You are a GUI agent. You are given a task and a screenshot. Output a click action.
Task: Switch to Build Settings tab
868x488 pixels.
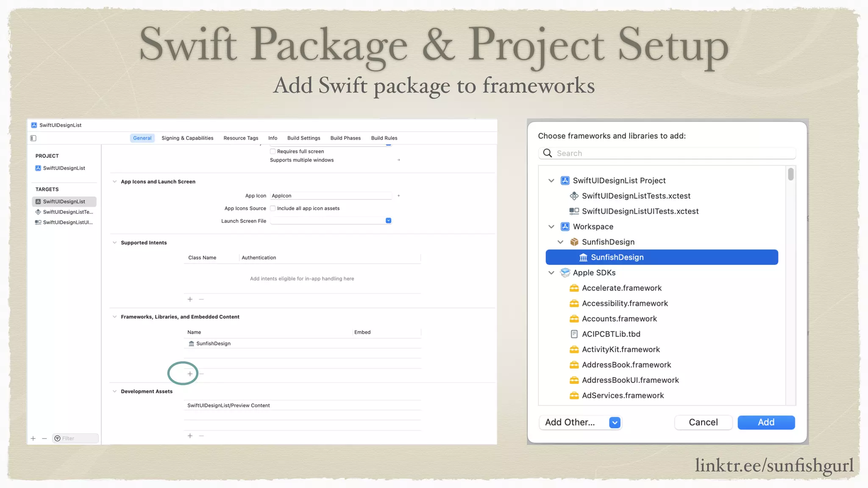click(304, 138)
